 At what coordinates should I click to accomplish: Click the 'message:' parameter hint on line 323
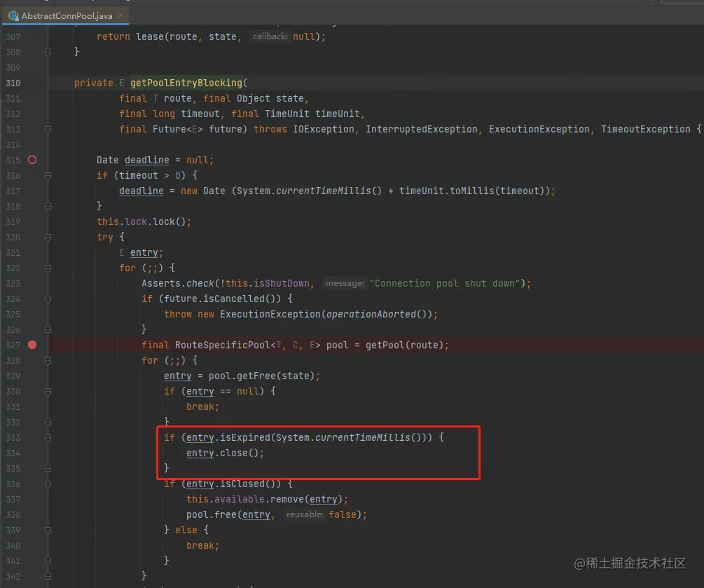[x=345, y=283]
